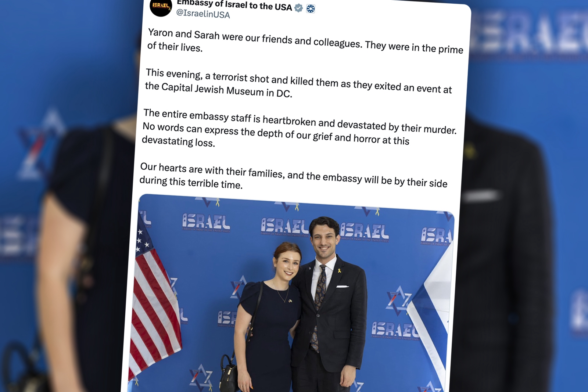The image size is (588, 392).
Task: Visit the @IsraelinUSA handle link
Action: tap(203, 14)
